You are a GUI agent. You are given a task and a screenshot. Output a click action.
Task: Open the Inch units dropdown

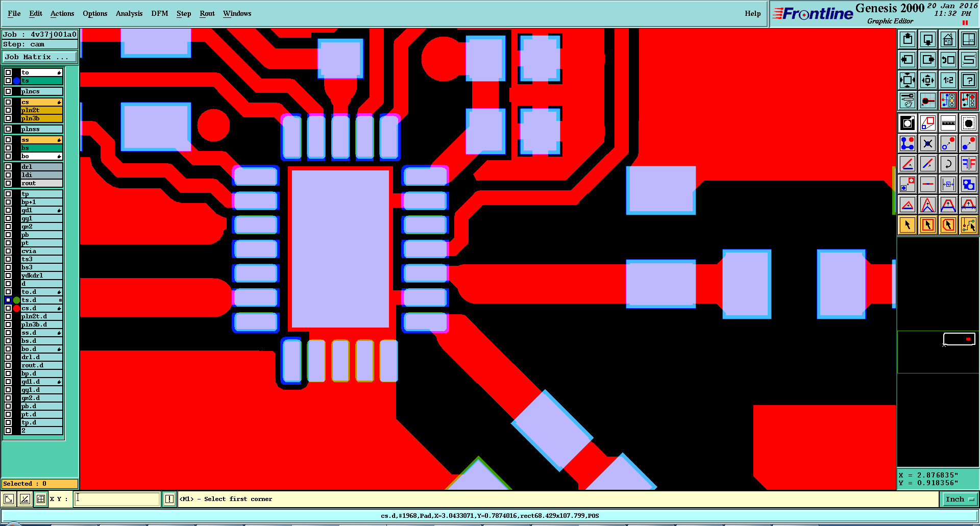(960, 499)
